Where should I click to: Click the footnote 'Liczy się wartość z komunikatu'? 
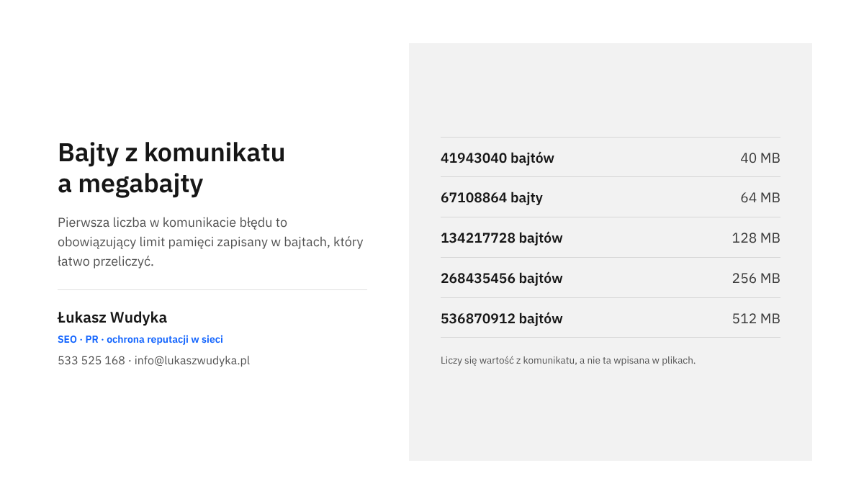point(568,360)
